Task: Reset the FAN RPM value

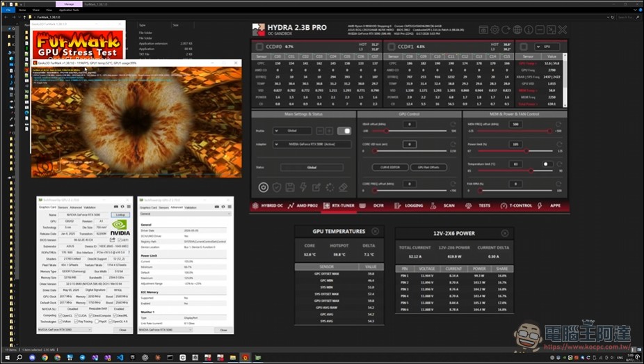Action: pyautogui.click(x=558, y=184)
